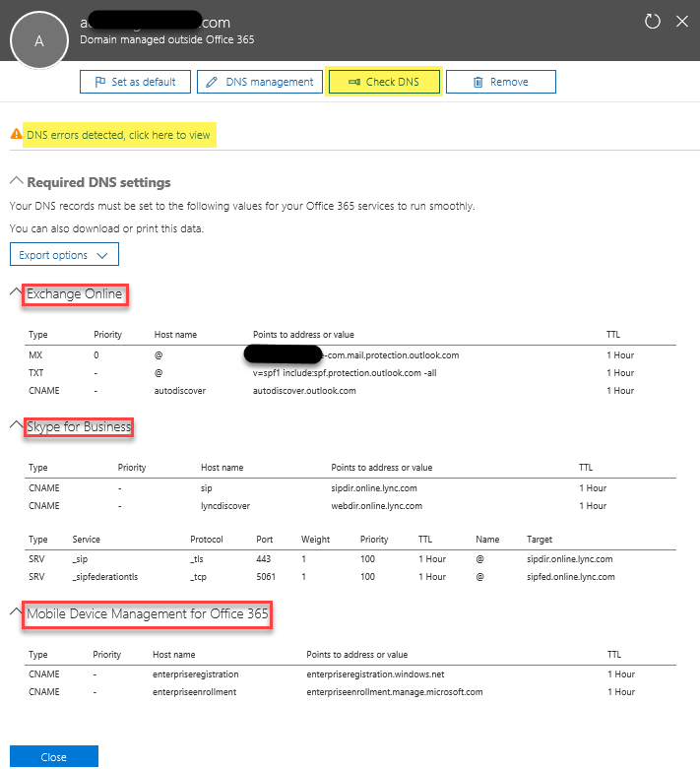The height and width of the screenshot is (769, 700).
Task: Select host name 'lyncdiscover'
Action: click(225, 506)
